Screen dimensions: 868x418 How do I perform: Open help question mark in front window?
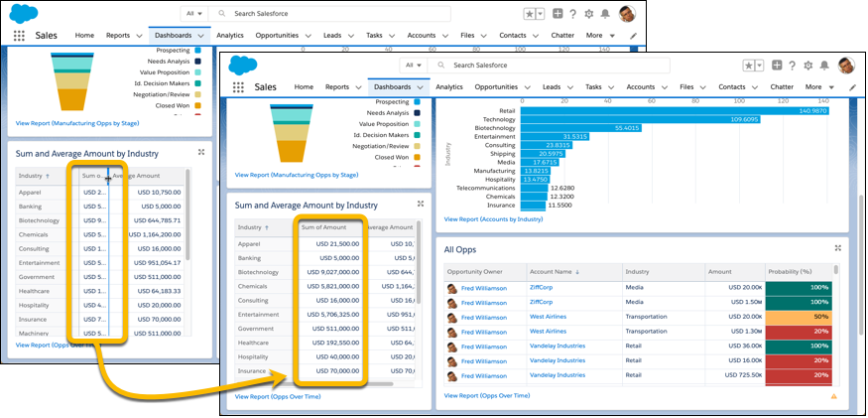[x=793, y=66]
